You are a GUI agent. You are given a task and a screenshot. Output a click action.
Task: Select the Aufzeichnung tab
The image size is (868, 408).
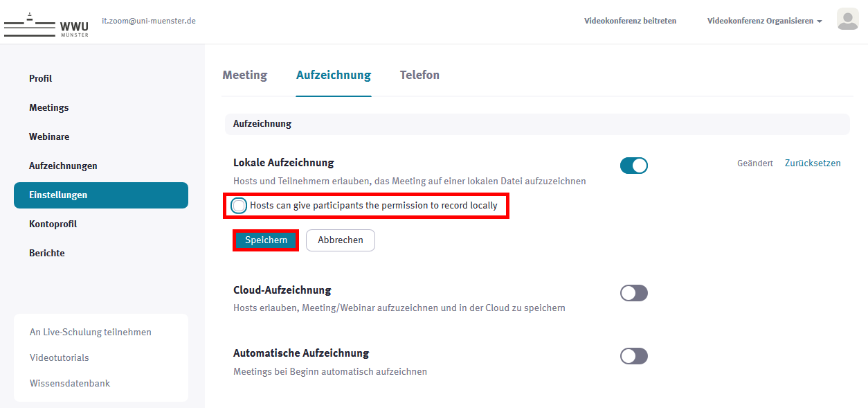pos(333,75)
